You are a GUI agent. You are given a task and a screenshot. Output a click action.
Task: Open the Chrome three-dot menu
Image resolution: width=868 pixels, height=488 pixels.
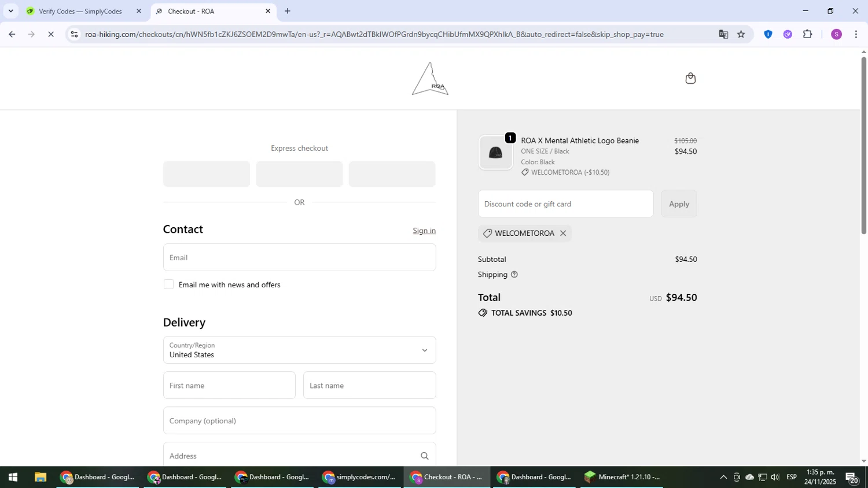pyautogui.click(x=856, y=34)
